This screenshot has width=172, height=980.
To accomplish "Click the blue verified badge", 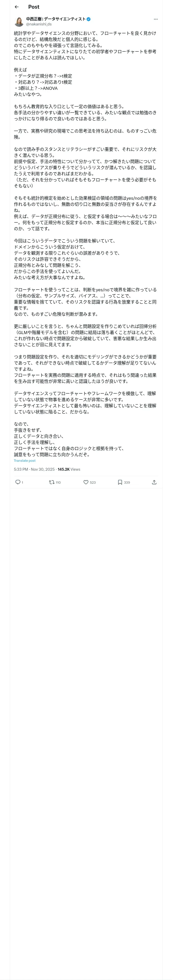I will click(x=89, y=19).
